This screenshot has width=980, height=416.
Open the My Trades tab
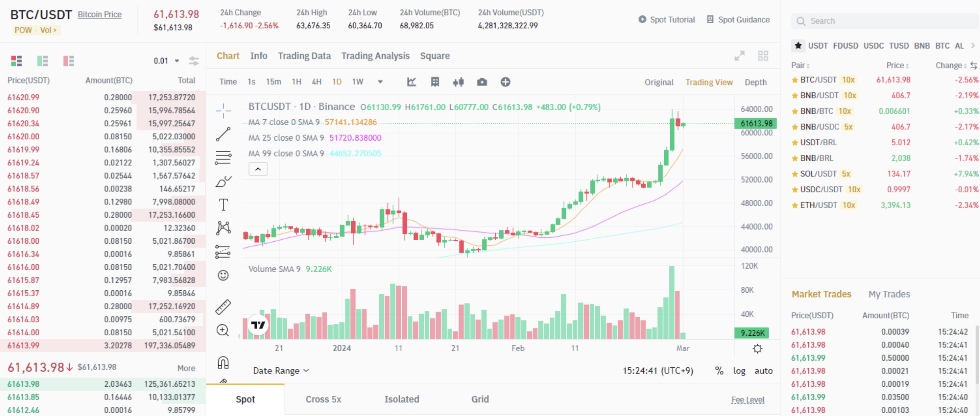pyautogui.click(x=889, y=294)
